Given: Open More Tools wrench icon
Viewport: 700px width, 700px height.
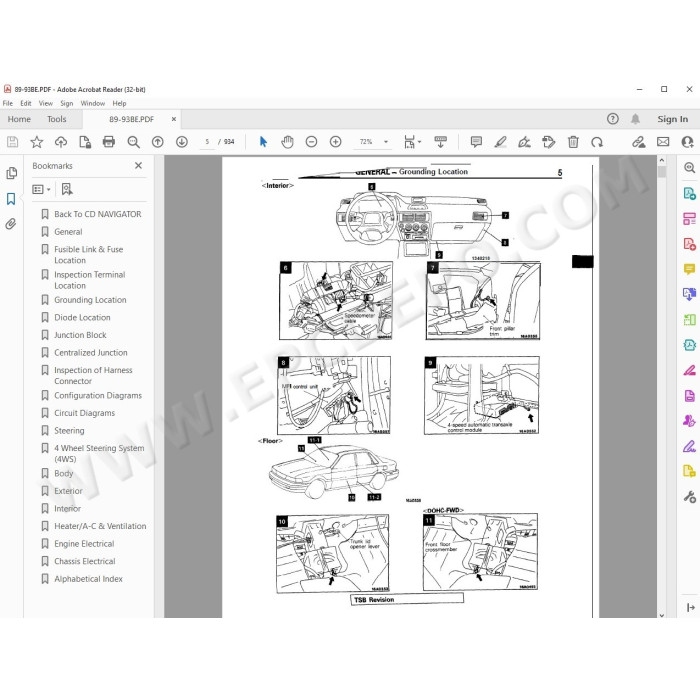Looking at the screenshot, I should tap(689, 497).
